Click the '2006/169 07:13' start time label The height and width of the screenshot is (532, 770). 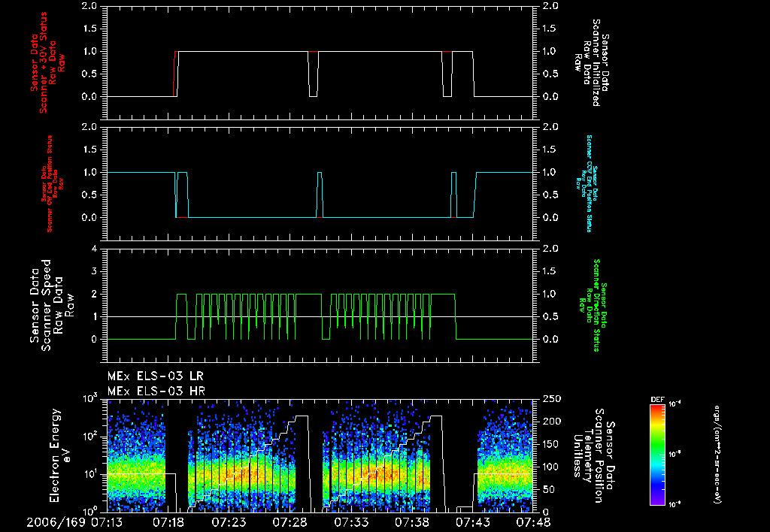pyautogui.click(x=74, y=522)
